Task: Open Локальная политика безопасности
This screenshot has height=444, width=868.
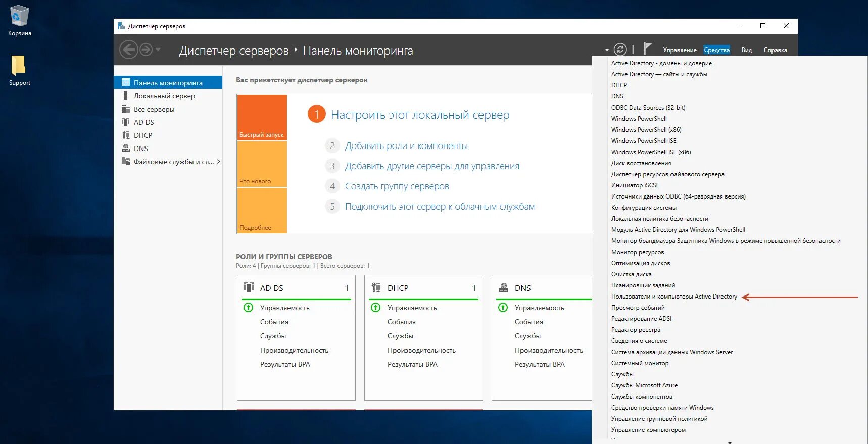Action: coord(659,219)
